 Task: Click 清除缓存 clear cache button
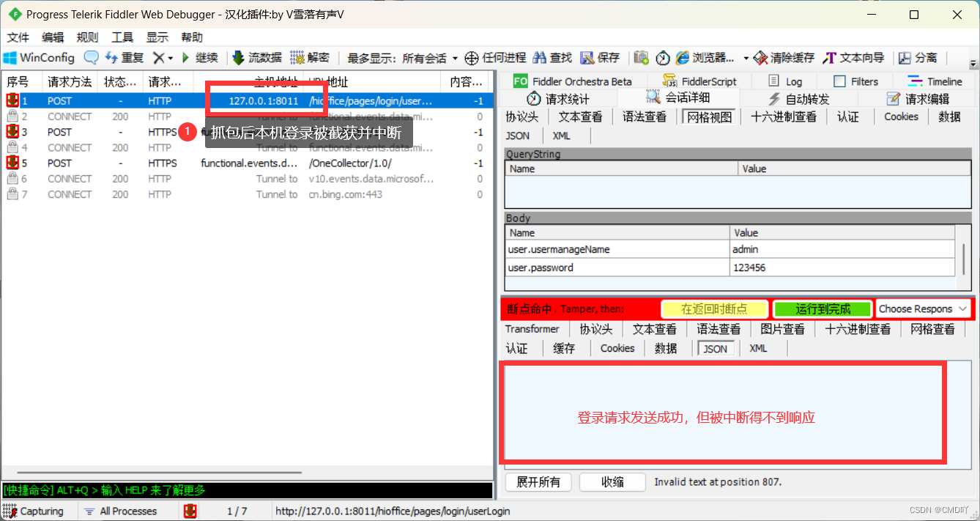point(784,57)
